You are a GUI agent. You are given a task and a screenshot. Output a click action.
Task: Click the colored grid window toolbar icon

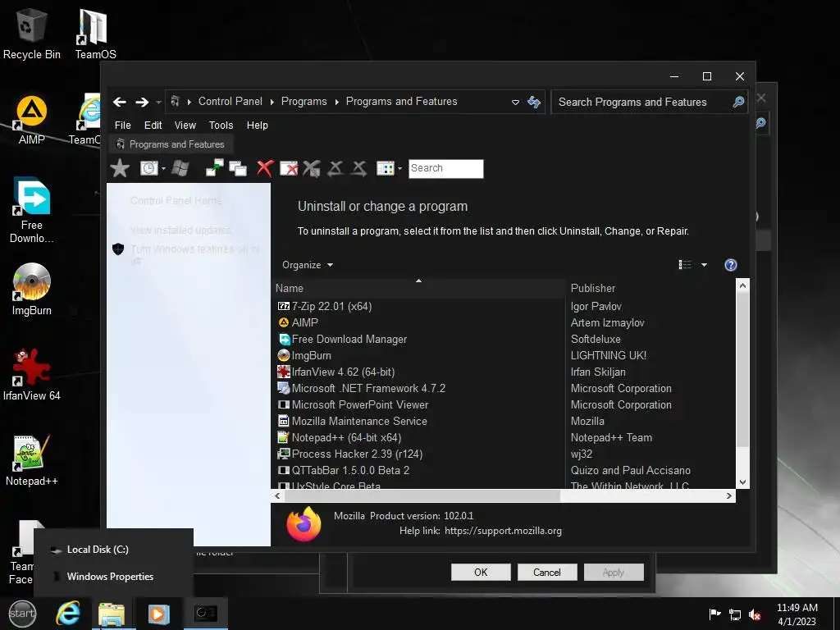386,168
